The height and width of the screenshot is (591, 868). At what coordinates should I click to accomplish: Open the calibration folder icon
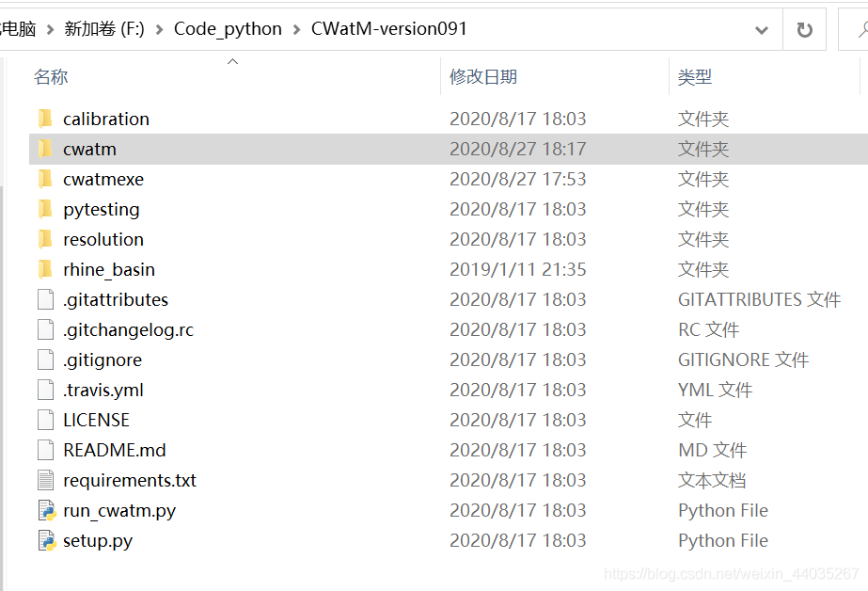point(45,119)
